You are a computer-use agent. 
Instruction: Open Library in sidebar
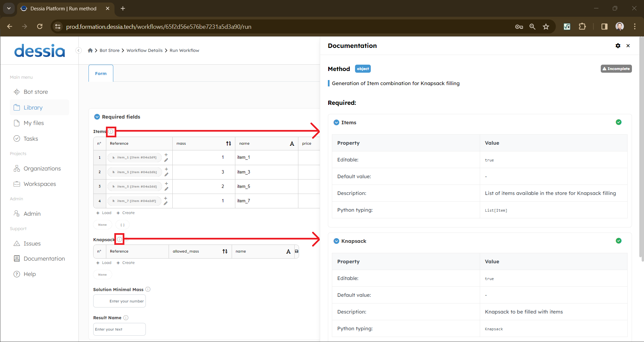click(x=40, y=108)
